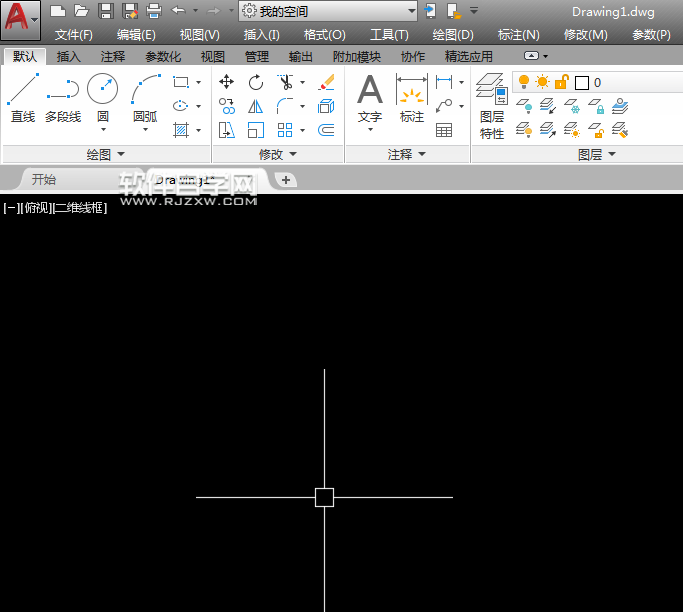Open the Trim tool dropdown arrow

click(303, 82)
